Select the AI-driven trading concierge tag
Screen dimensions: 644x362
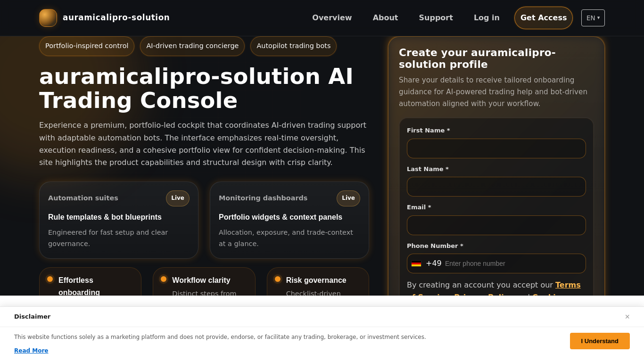(x=192, y=46)
